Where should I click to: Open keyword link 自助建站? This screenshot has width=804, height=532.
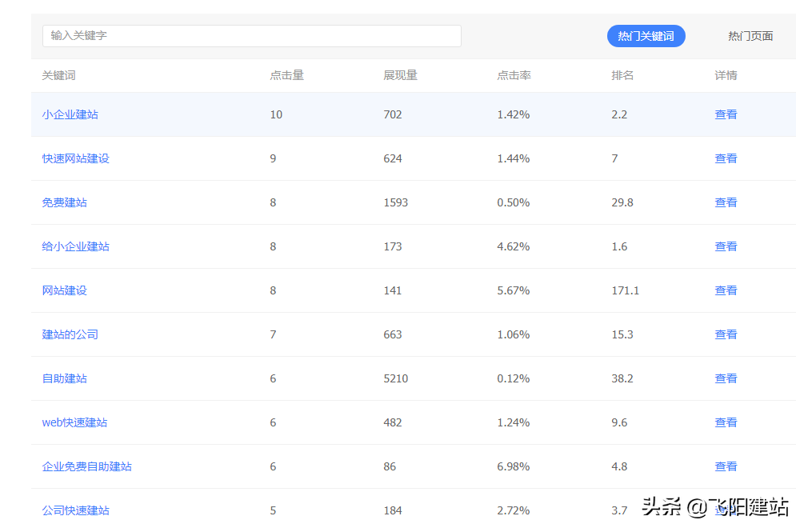(65, 378)
